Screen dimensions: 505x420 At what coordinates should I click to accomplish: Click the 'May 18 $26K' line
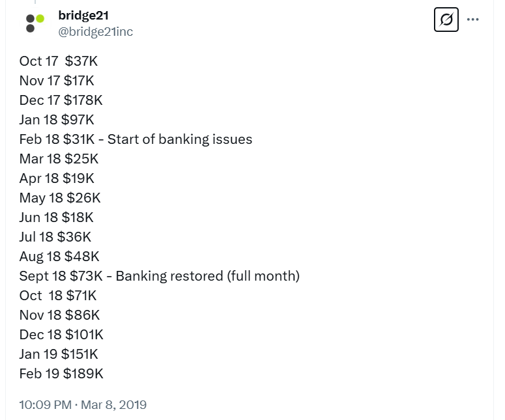click(x=60, y=198)
